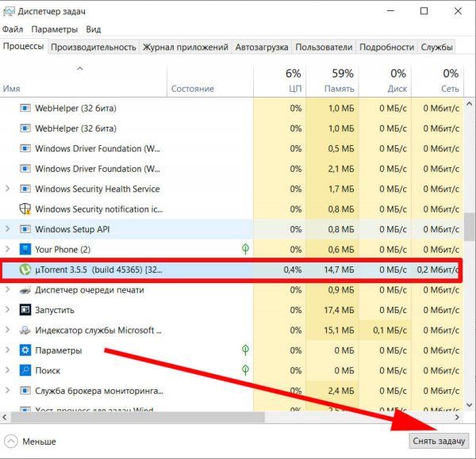Click the horizontal scrollbar right arrow
Screen dimensions: 476x459
click(x=455, y=415)
